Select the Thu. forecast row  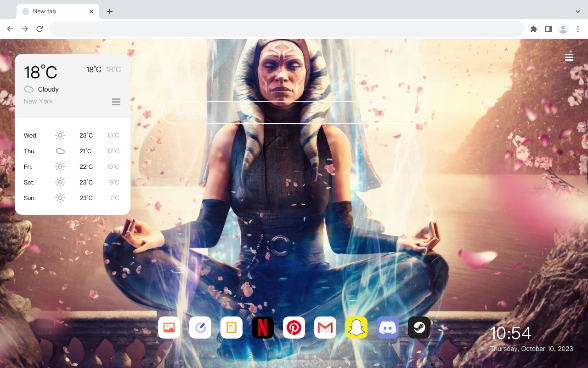73,151
